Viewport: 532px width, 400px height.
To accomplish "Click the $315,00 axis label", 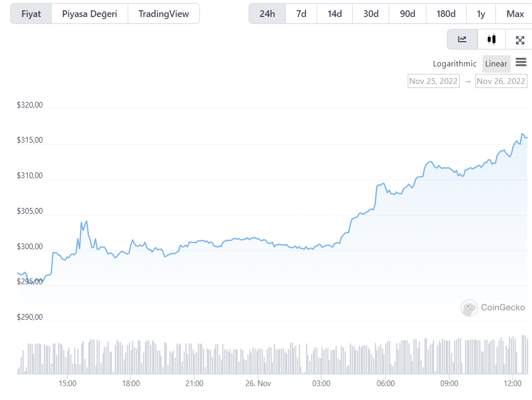I will click(x=30, y=140).
